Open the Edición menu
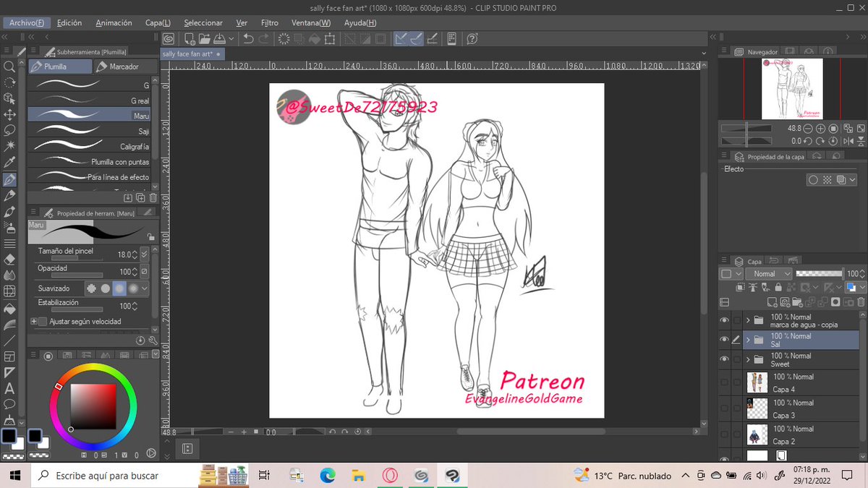 (69, 22)
